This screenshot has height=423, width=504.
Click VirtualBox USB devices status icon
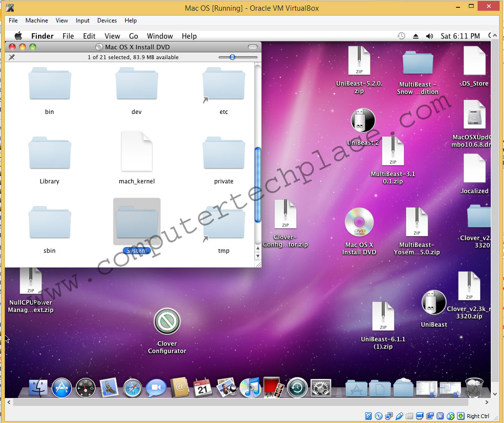(399, 416)
